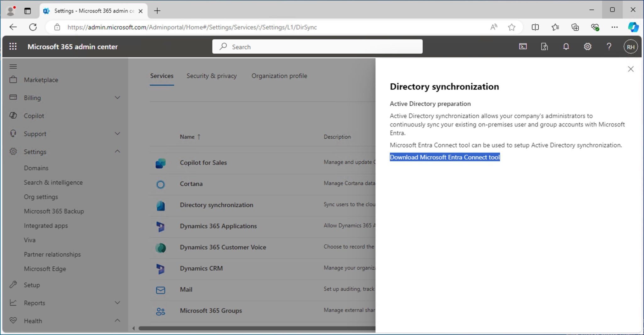Open the notifications bell

pos(566,46)
